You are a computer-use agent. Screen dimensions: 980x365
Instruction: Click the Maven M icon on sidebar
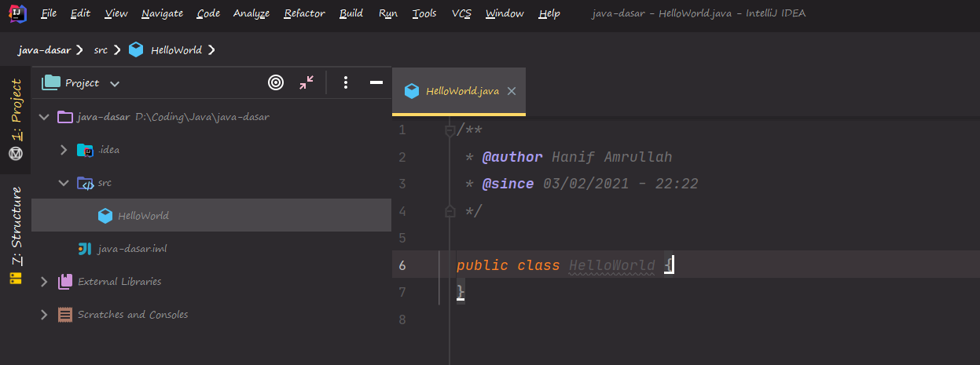point(16,155)
